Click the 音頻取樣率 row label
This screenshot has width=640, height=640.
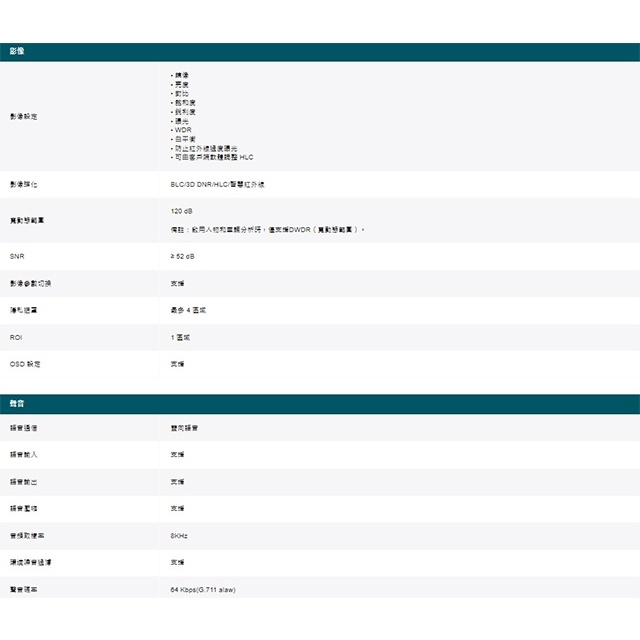pyautogui.click(x=25, y=536)
